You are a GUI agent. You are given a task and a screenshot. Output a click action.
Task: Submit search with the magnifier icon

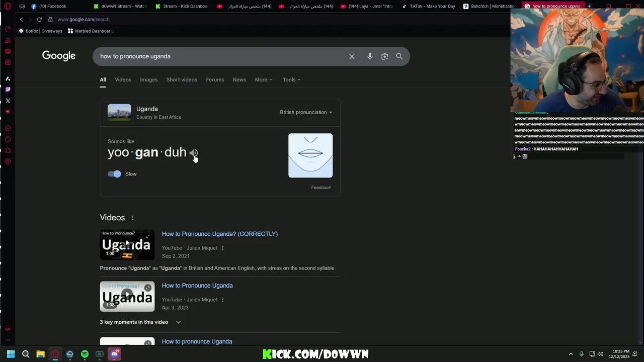click(x=399, y=56)
